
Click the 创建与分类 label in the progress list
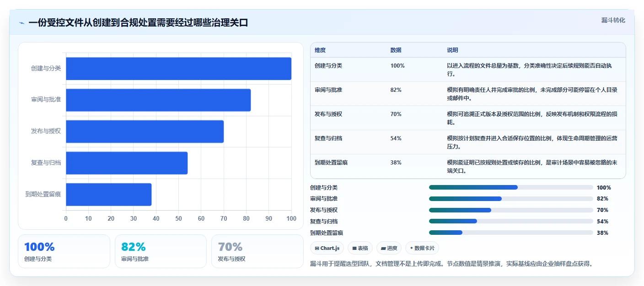pyautogui.click(x=324, y=187)
